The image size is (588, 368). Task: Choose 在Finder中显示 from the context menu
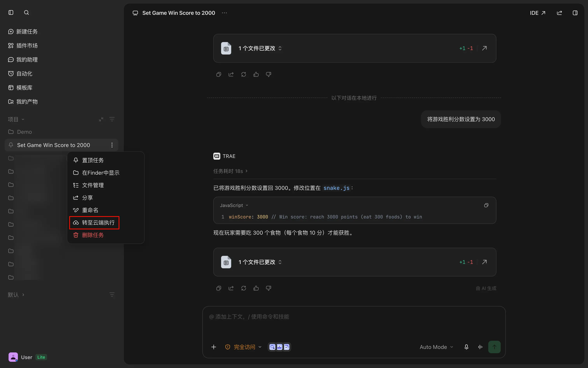tap(106, 173)
